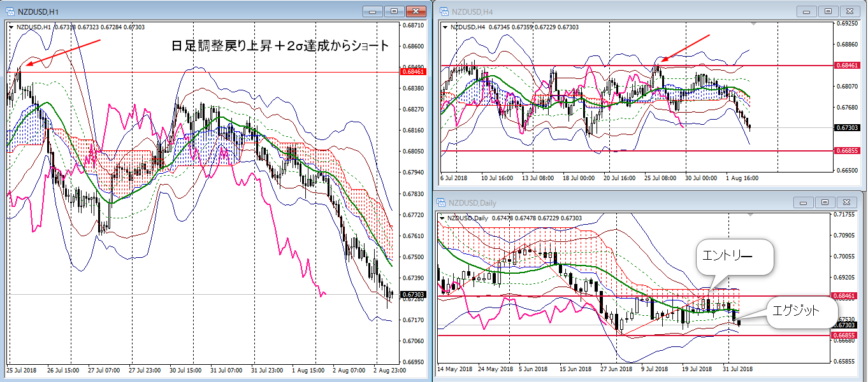The height and width of the screenshot is (382, 868).
Task: Click the 0.71755 price scale value on Daily
Action: coord(844,215)
